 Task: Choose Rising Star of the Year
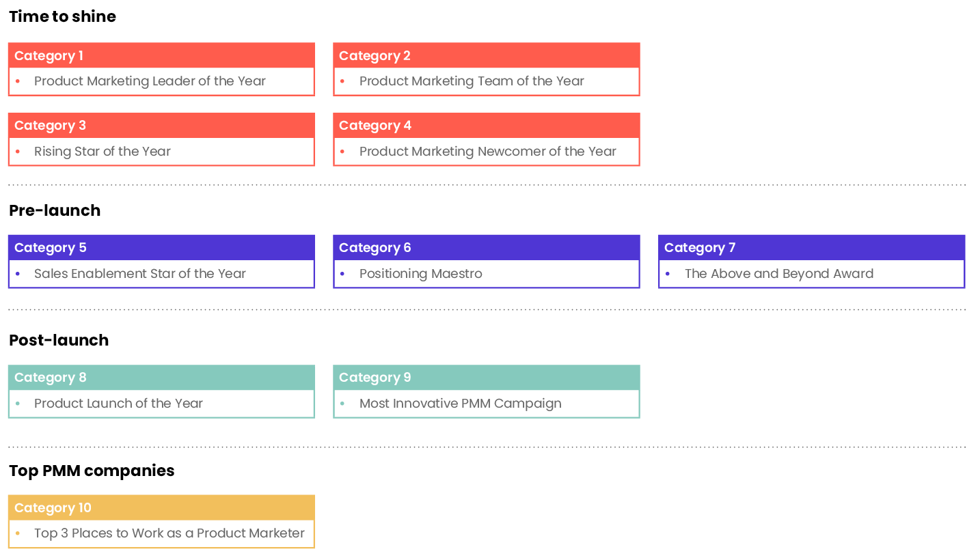click(x=103, y=152)
